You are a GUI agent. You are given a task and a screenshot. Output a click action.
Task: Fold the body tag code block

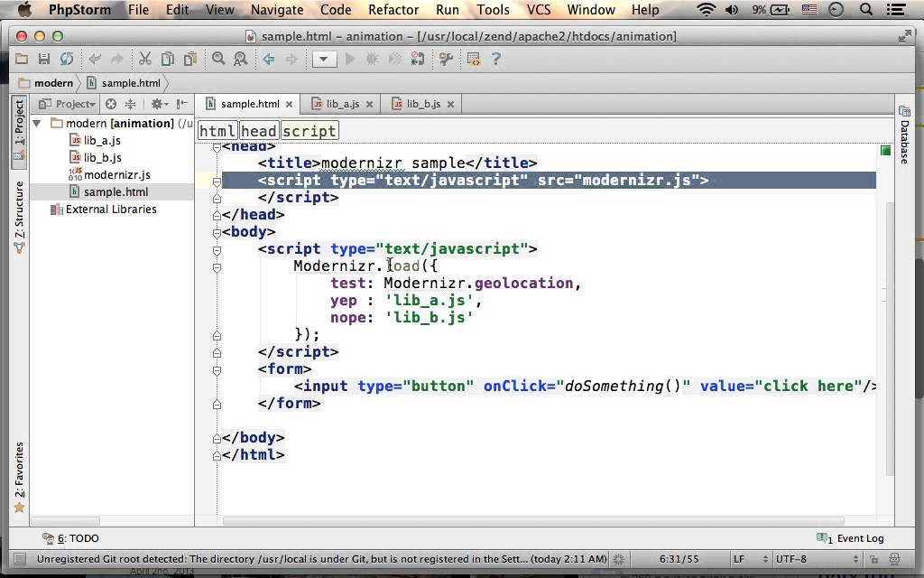[x=217, y=232]
